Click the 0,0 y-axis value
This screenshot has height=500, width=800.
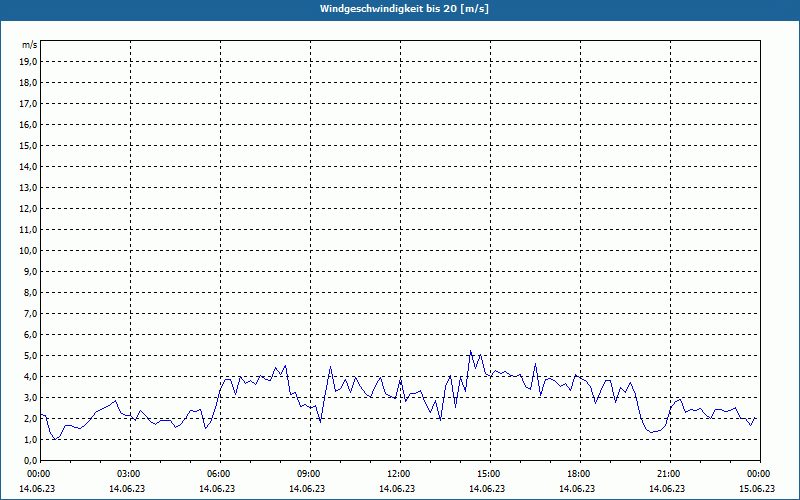coord(30,460)
